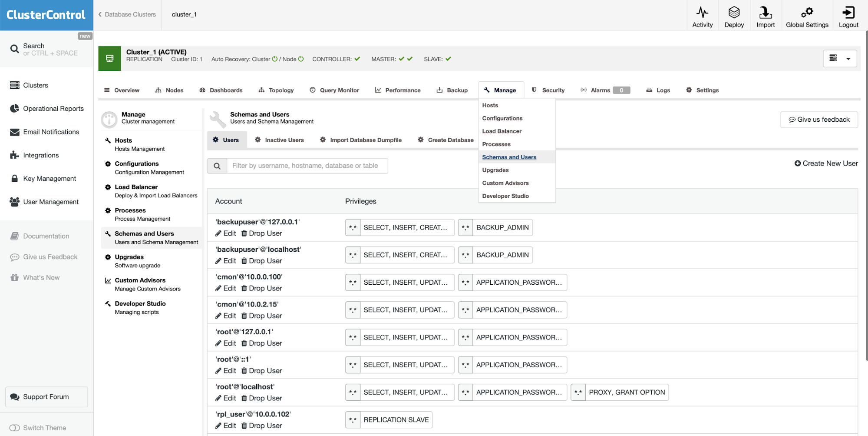Open the Security tab

548,90
